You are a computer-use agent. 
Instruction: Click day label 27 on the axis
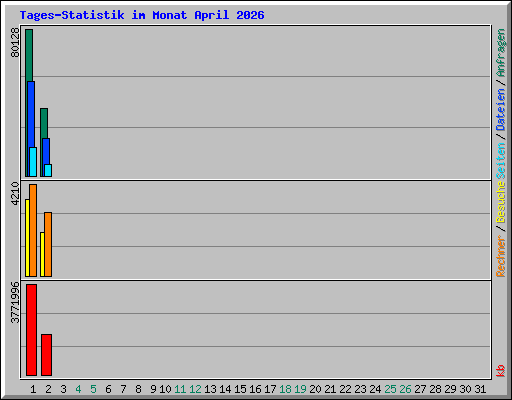(x=420, y=389)
